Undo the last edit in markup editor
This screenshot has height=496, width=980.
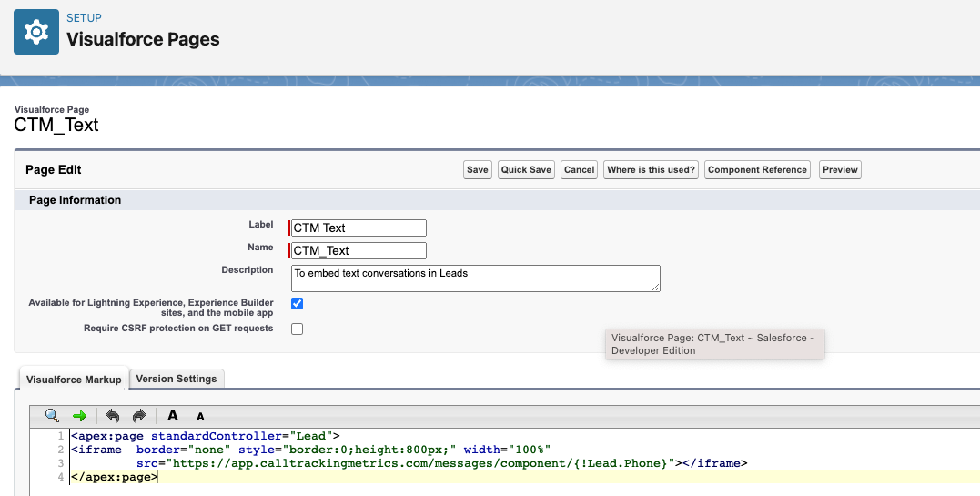tap(113, 416)
